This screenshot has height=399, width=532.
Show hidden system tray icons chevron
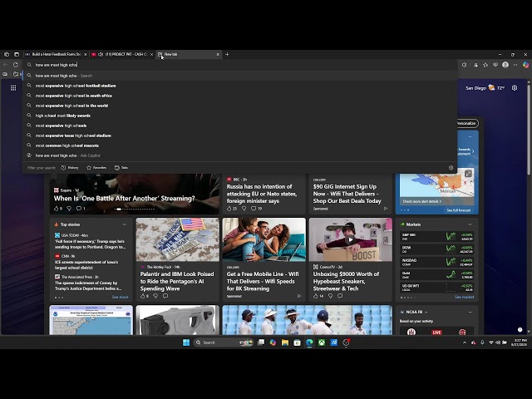(x=465, y=342)
